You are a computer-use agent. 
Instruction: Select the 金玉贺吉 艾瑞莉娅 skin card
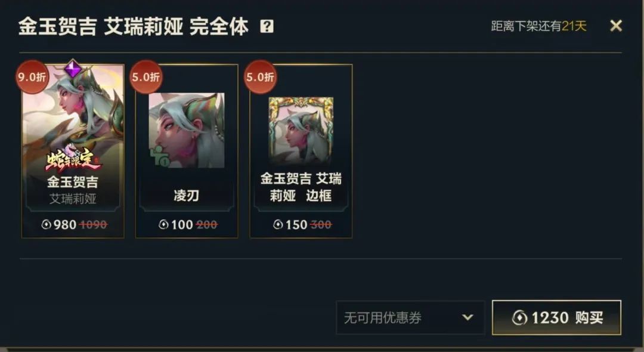click(x=73, y=151)
